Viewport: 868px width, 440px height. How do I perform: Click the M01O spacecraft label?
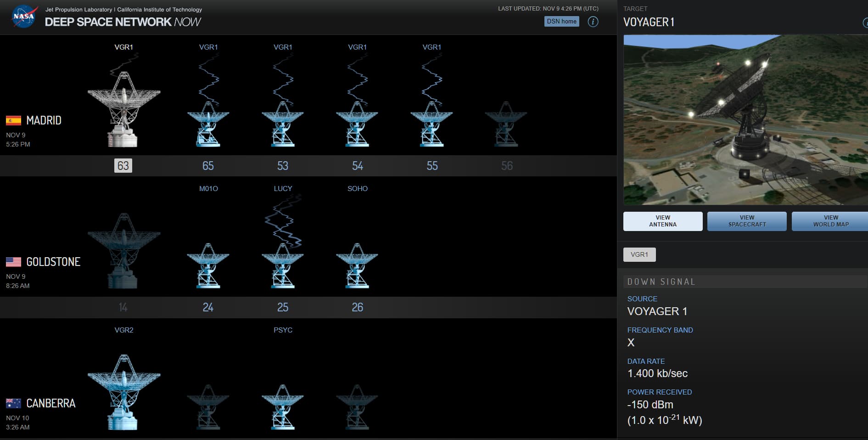[x=208, y=189]
